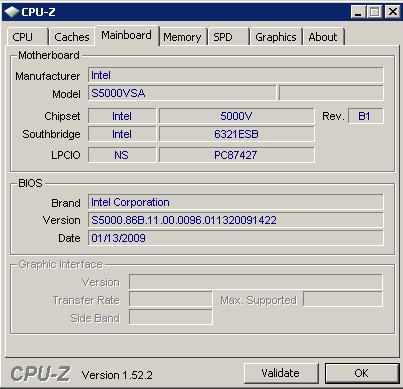This screenshot has height=389, width=403.
Task: Click the BIOS Date label
Action: pyautogui.click(x=69, y=238)
